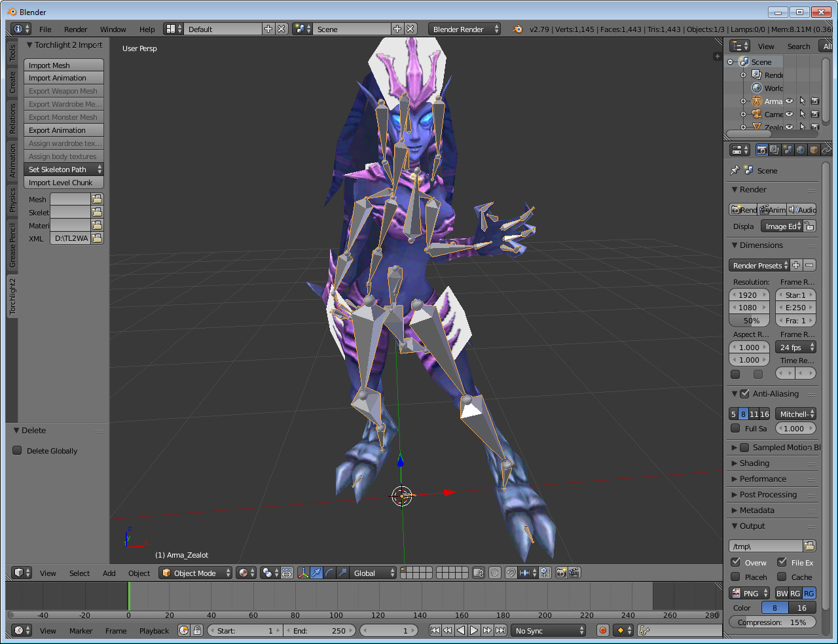
Task: Enable Full Sample checkbox
Action: (735, 428)
